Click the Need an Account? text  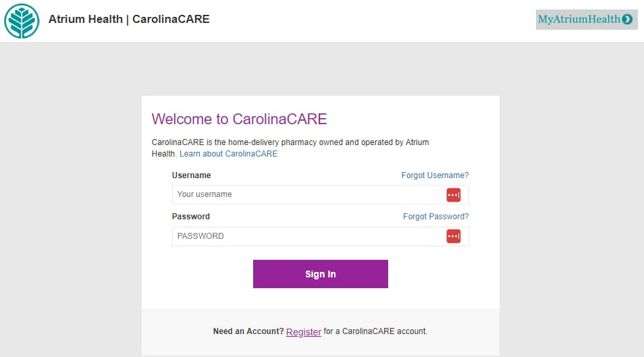click(x=248, y=331)
